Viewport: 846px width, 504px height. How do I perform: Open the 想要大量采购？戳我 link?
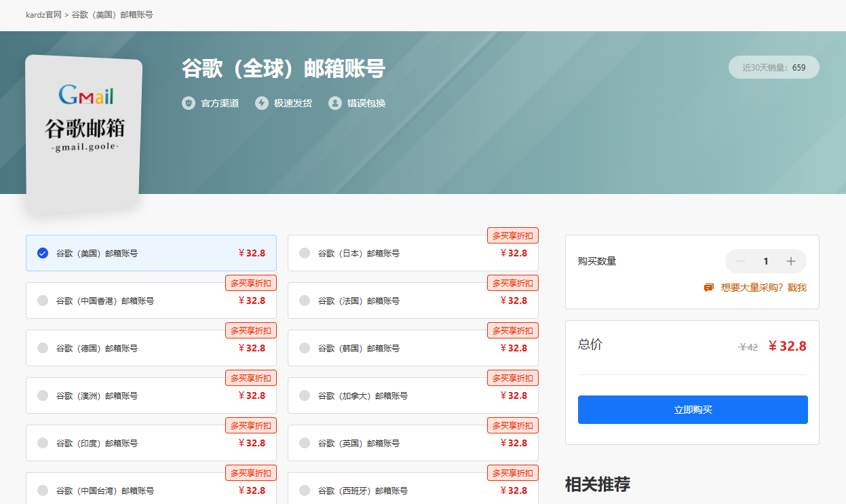coord(763,288)
